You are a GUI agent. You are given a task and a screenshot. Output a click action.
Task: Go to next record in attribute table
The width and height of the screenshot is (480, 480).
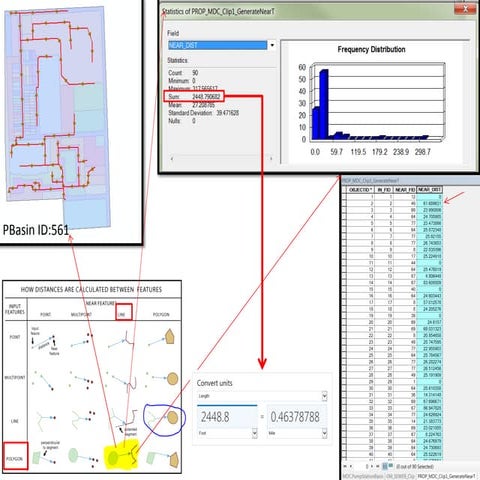[x=372, y=466]
